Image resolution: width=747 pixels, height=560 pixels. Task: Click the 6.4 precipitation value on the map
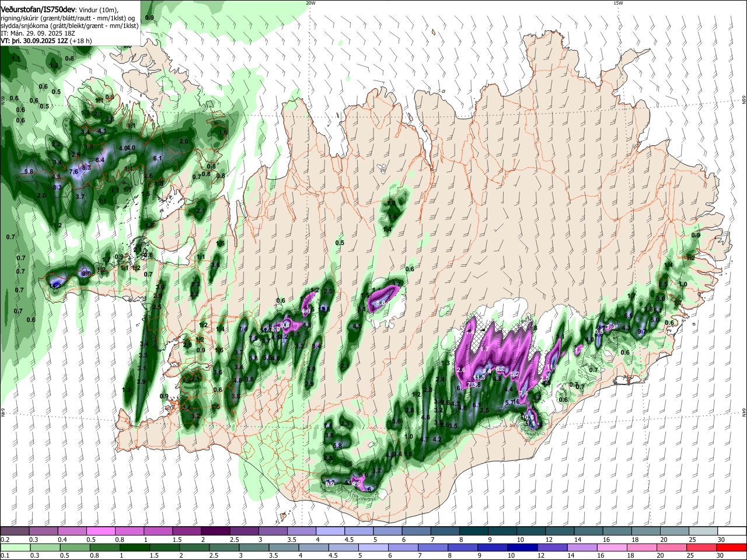(100, 160)
